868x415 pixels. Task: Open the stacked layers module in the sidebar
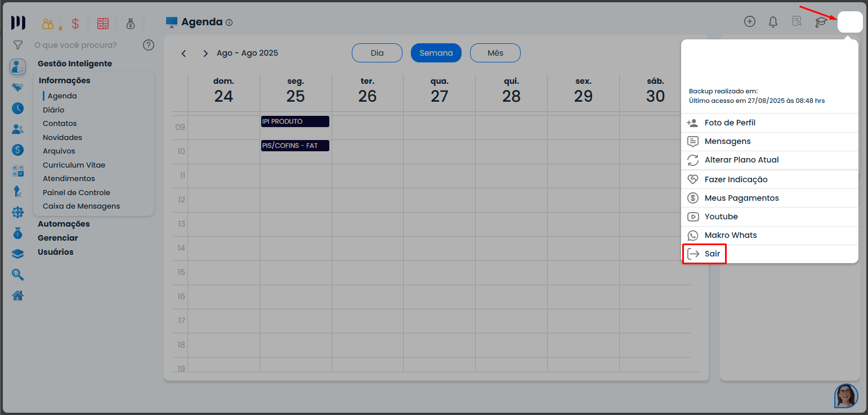17,254
